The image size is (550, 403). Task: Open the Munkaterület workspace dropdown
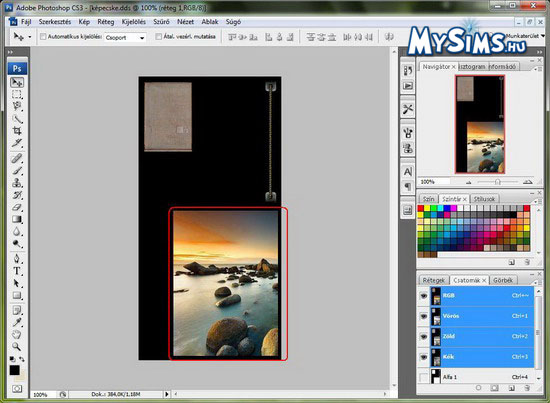point(525,36)
